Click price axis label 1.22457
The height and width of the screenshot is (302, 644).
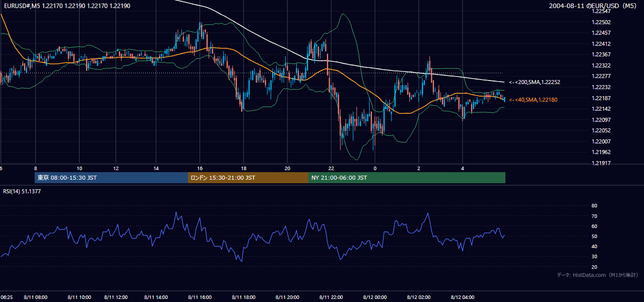(601, 33)
